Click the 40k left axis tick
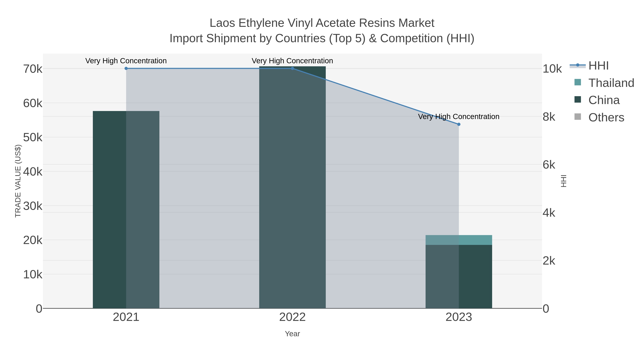 point(33,172)
